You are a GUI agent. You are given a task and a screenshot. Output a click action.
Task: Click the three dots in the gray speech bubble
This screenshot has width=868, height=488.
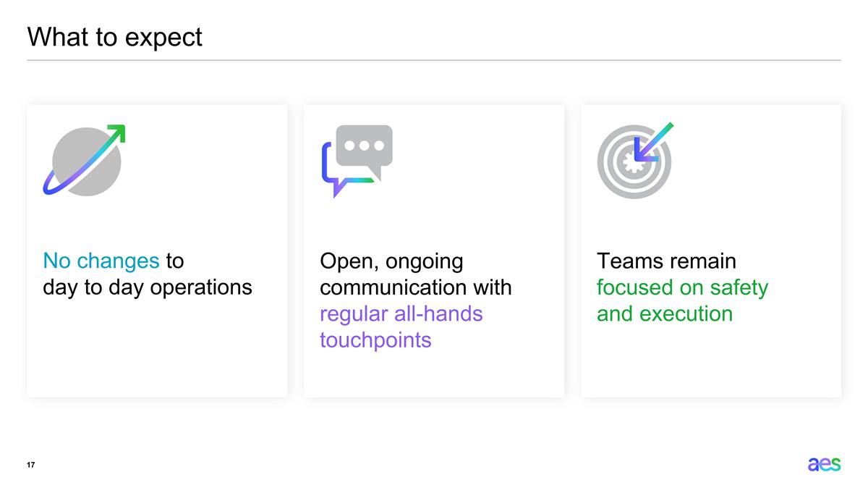coord(364,145)
